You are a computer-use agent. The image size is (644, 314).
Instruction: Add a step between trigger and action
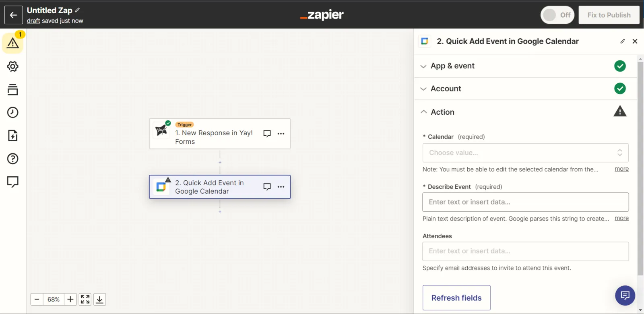tap(220, 162)
